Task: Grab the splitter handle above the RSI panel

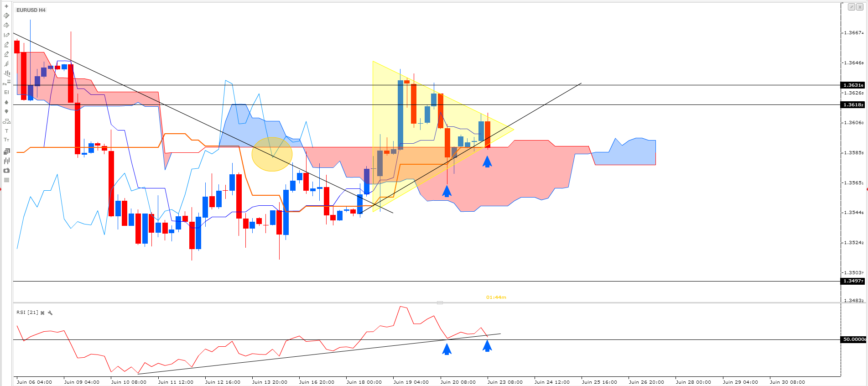Action: 440,303
